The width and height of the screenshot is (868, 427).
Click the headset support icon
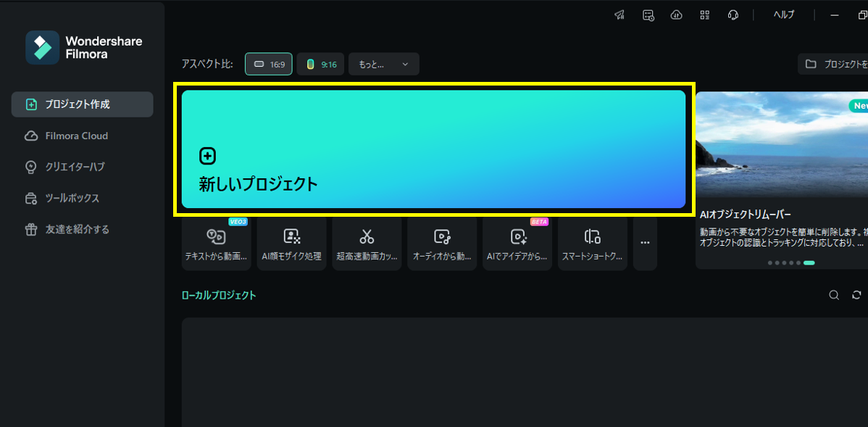[x=733, y=14]
